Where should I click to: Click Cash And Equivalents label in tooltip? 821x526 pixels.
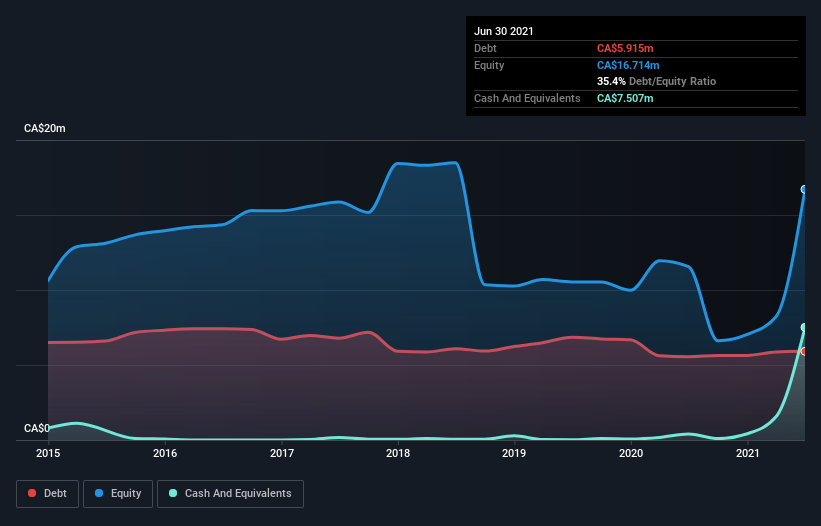pos(527,98)
